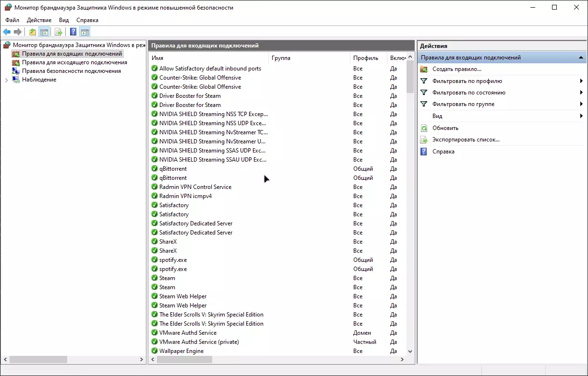Click the Наблюдение monitor icon
Screen dimensions: 588x376
tap(16, 80)
